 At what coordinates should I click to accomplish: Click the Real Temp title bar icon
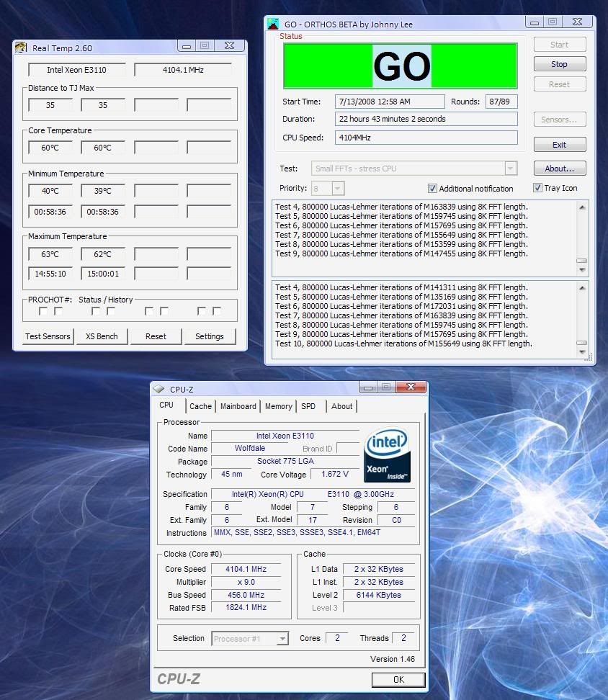(21, 47)
